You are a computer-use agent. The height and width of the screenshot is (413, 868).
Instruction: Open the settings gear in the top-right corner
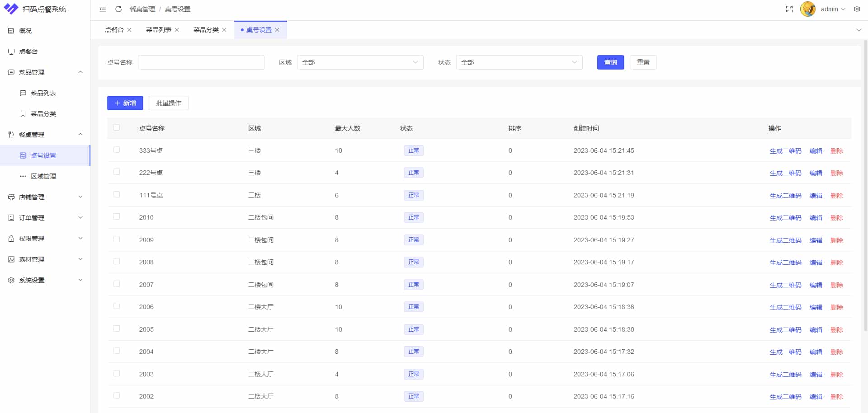click(857, 9)
